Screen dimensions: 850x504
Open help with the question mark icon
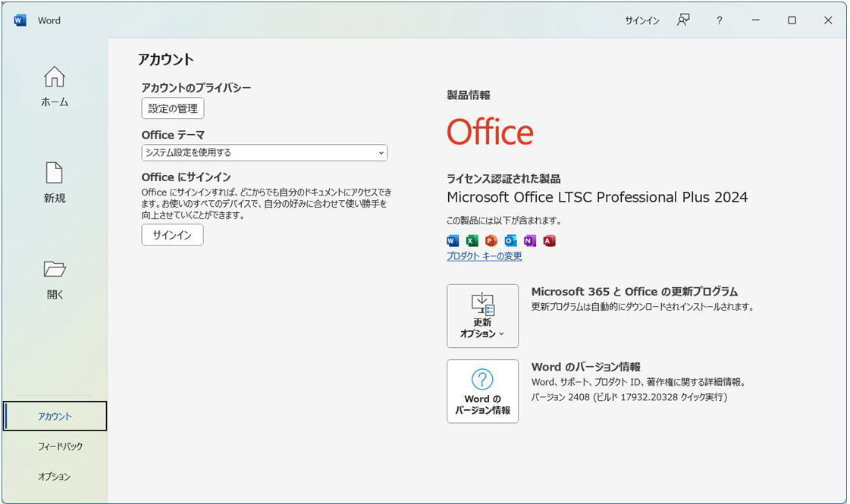click(719, 20)
